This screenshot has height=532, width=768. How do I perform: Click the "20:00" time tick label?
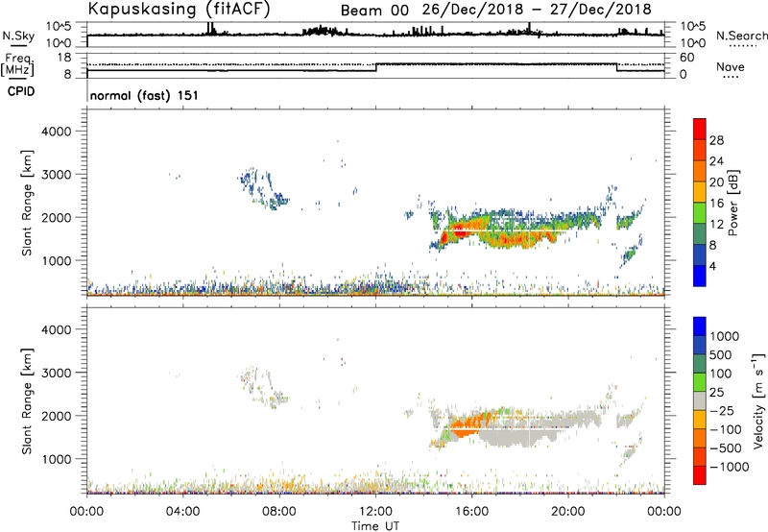pyautogui.click(x=567, y=512)
